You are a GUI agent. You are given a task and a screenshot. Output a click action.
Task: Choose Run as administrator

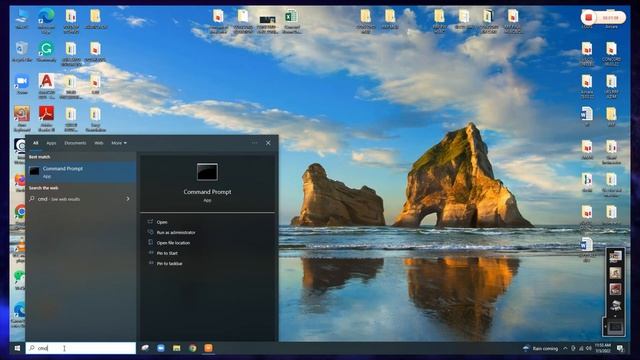pos(176,232)
